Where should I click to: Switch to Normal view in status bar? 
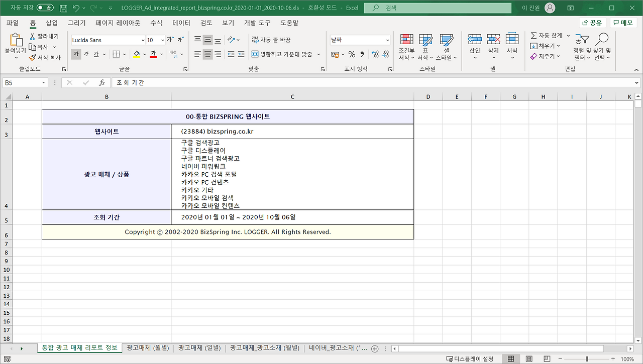pyautogui.click(x=511, y=359)
